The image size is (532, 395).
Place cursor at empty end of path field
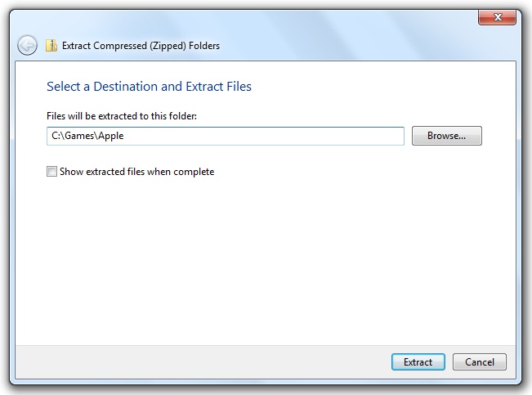[x=327, y=136]
